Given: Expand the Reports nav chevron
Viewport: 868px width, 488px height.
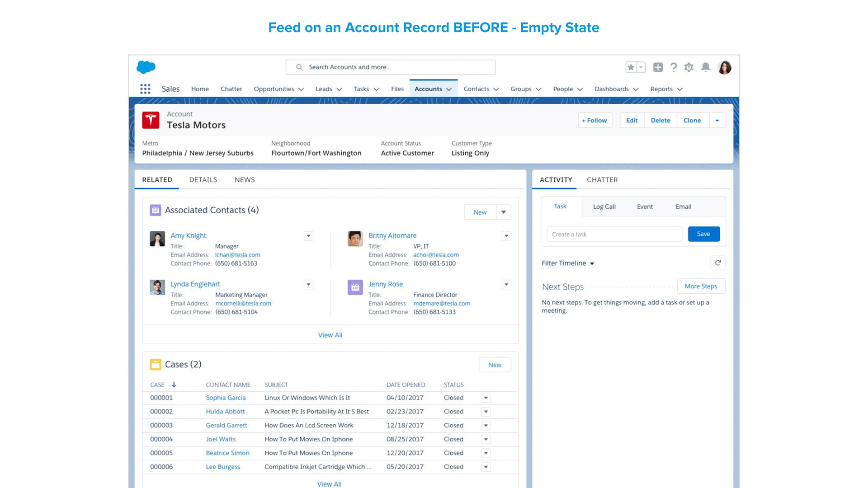Looking at the screenshot, I should point(679,89).
